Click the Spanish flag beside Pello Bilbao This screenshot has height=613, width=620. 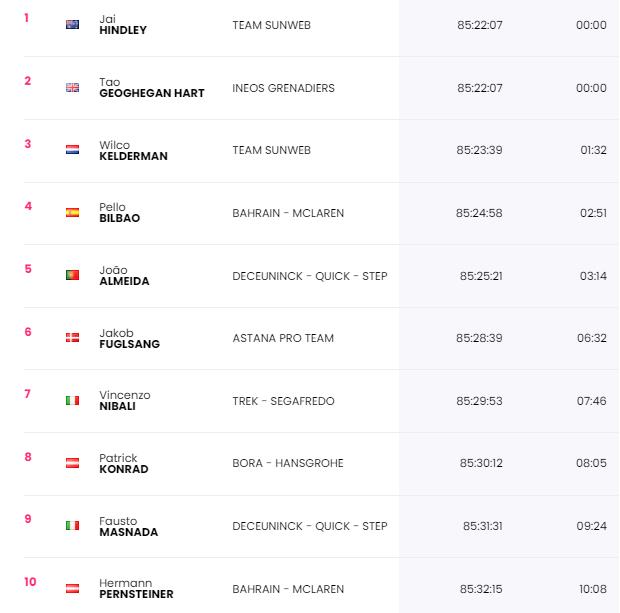coord(72,212)
